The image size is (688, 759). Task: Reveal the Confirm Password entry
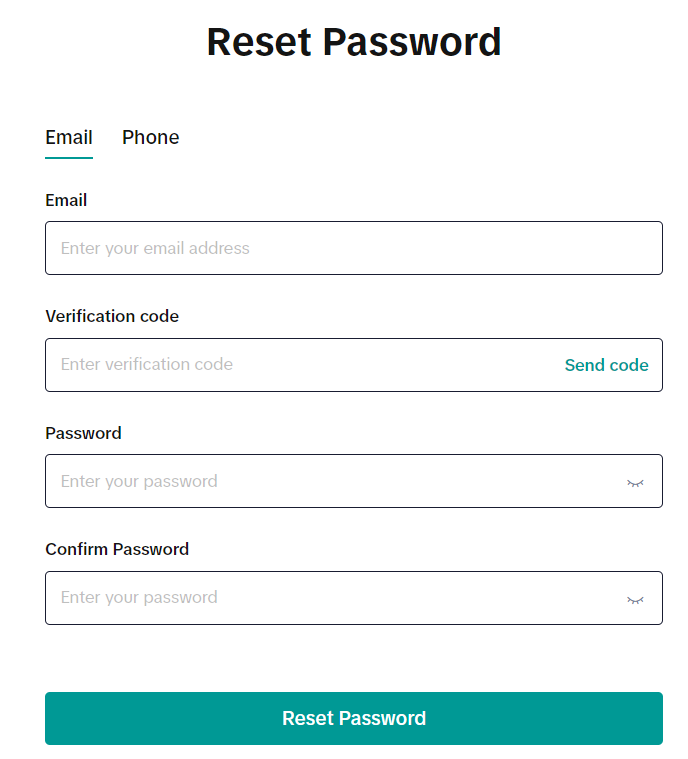click(x=635, y=599)
